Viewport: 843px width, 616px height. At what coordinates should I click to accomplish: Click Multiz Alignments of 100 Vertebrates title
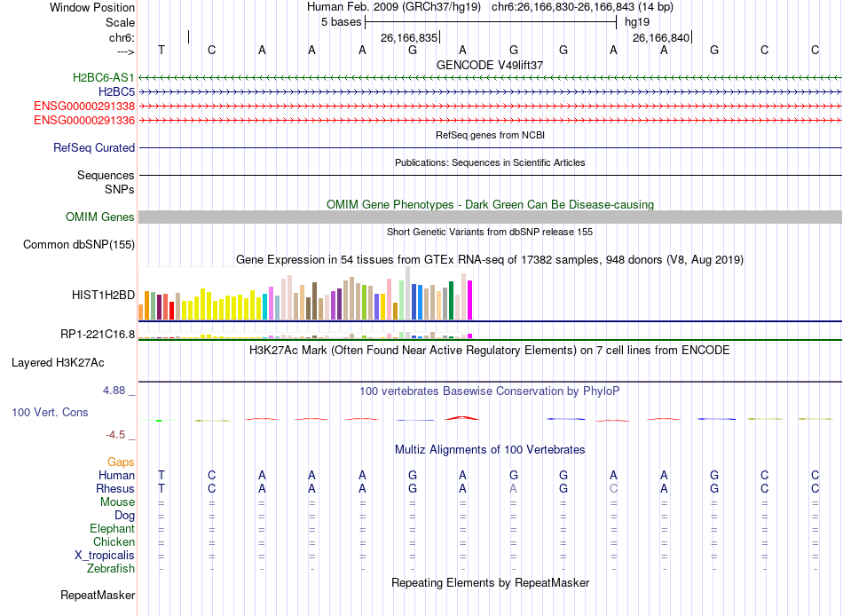[x=490, y=450]
